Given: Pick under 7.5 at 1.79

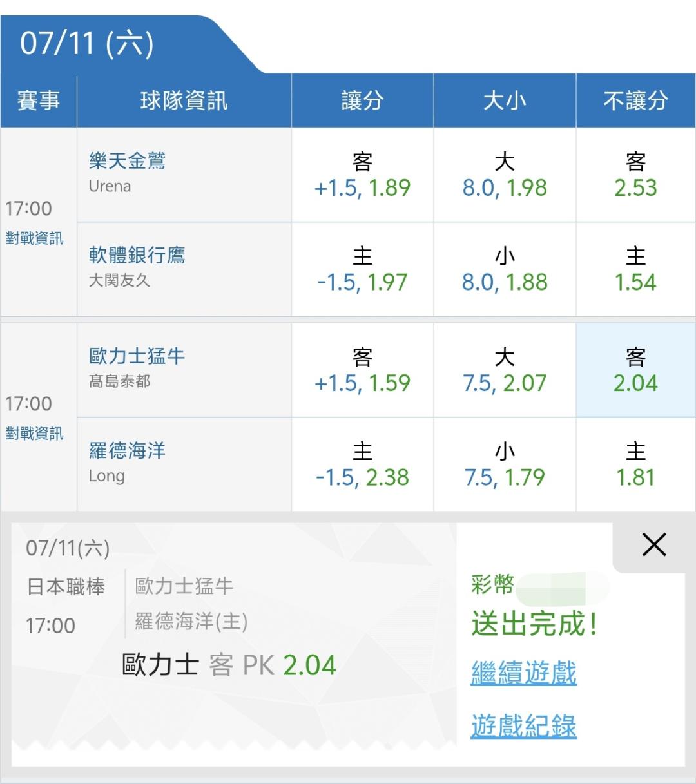Looking at the screenshot, I should (505, 464).
